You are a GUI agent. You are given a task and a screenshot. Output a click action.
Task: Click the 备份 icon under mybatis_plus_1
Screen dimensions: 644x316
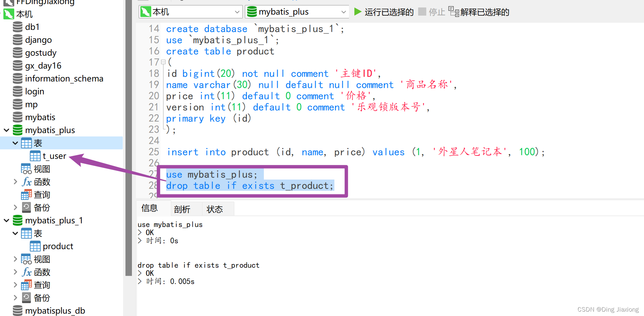point(26,298)
